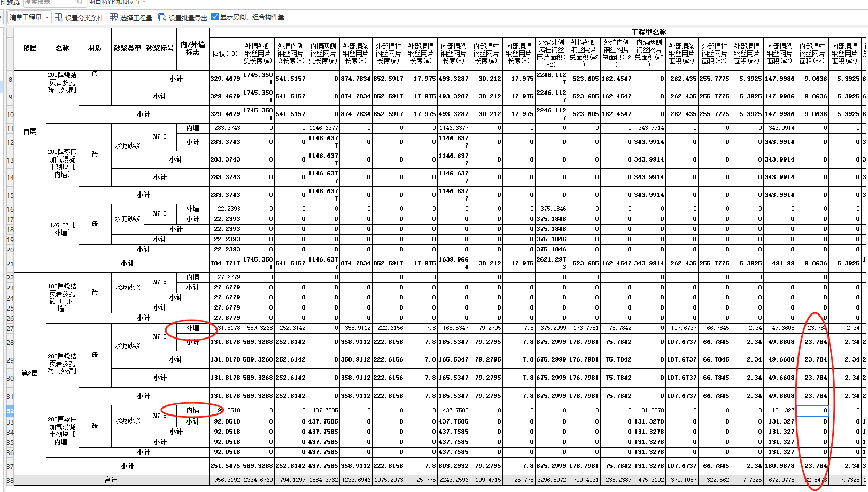
Task: Select 外墙外侧钢丝网片总长度(m) column header
Action: coord(258,53)
